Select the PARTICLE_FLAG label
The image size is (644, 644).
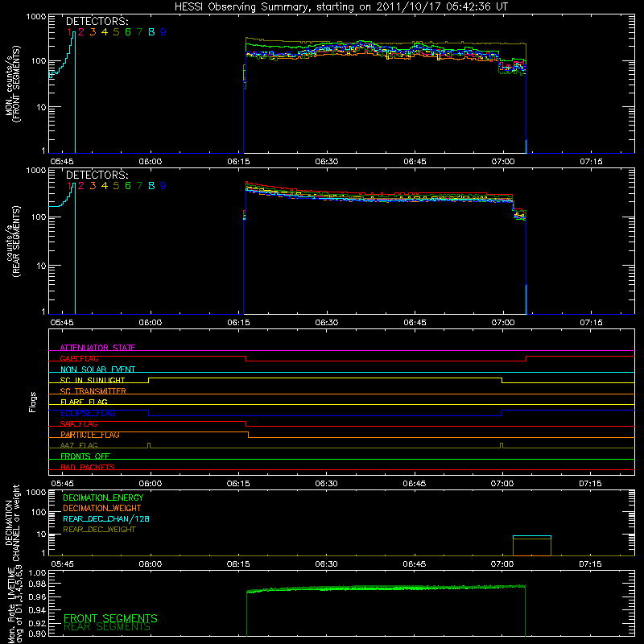click(x=90, y=435)
